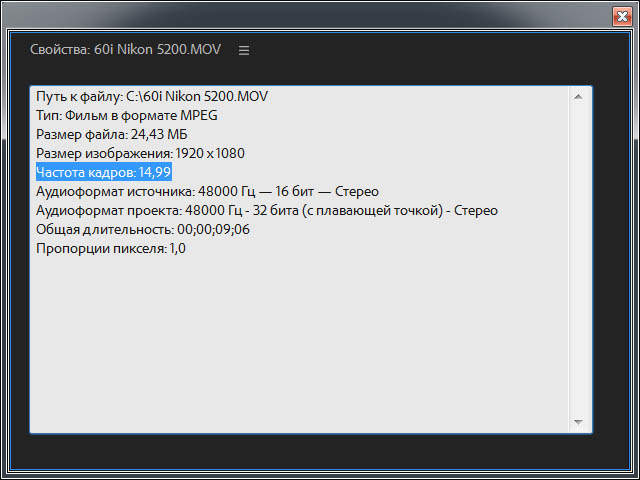The height and width of the screenshot is (480, 640).
Task: Click the 'Аудиоформат источника: 48000 Гц' line
Action: click(x=207, y=191)
